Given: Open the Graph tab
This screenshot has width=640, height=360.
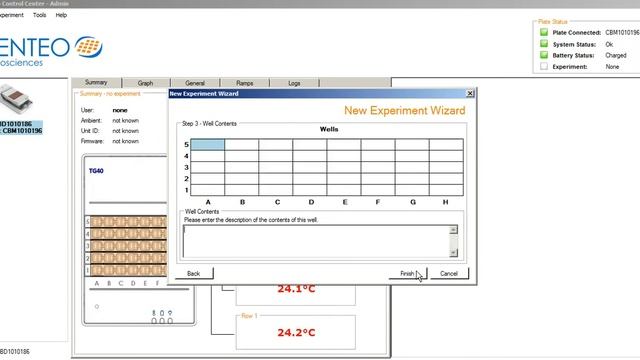Looking at the screenshot, I should coord(146,83).
